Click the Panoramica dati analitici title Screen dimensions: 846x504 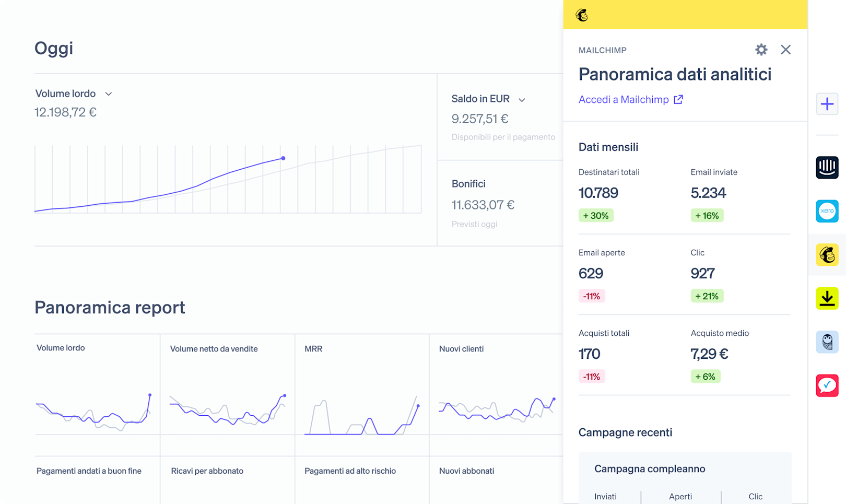(675, 75)
